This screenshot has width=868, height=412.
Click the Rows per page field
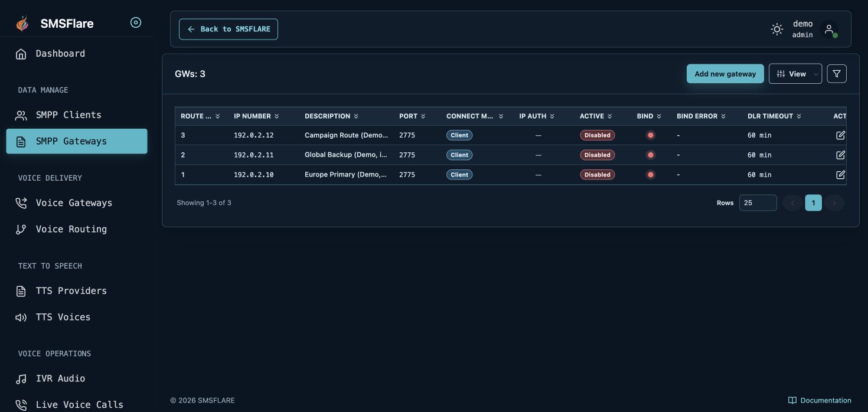click(758, 203)
